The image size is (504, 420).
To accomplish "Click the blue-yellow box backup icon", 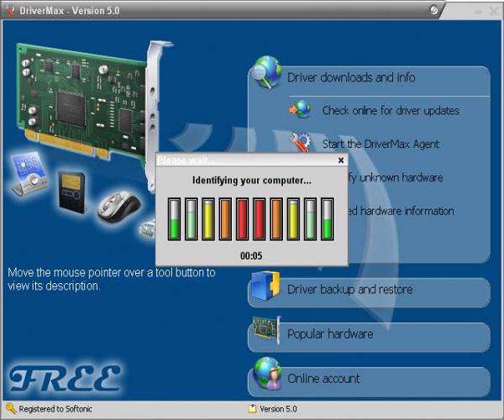I will (265, 286).
